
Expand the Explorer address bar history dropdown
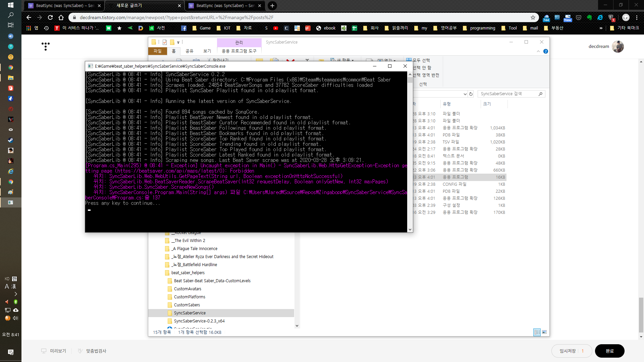pos(465,94)
